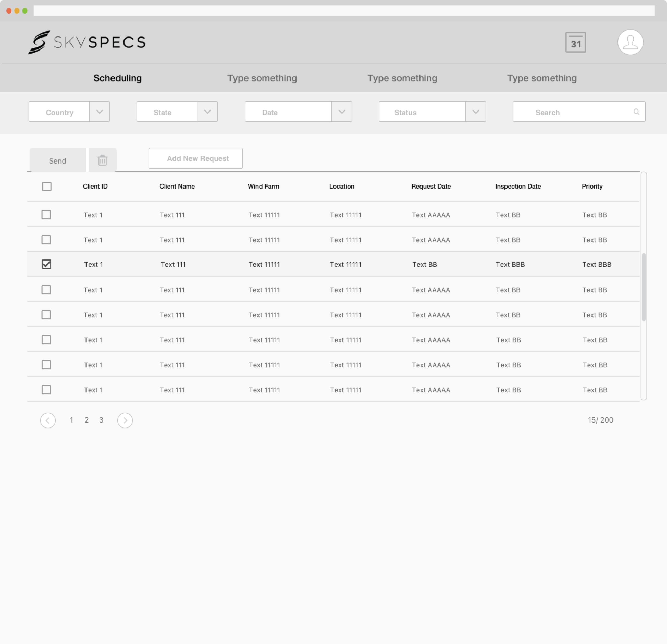The height and width of the screenshot is (644, 667).
Task: Check the sixth table row checkbox
Action: tap(46, 339)
